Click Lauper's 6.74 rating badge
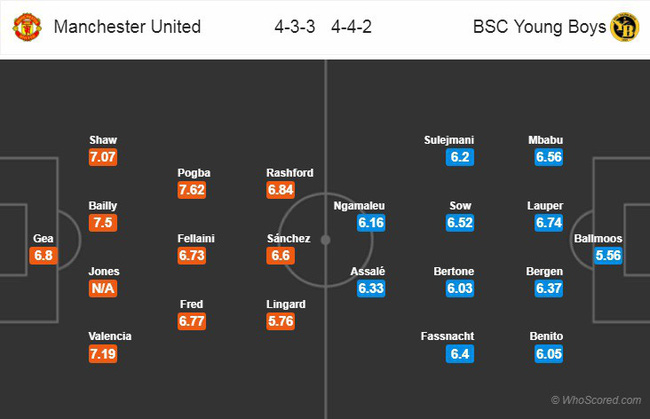 point(549,223)
